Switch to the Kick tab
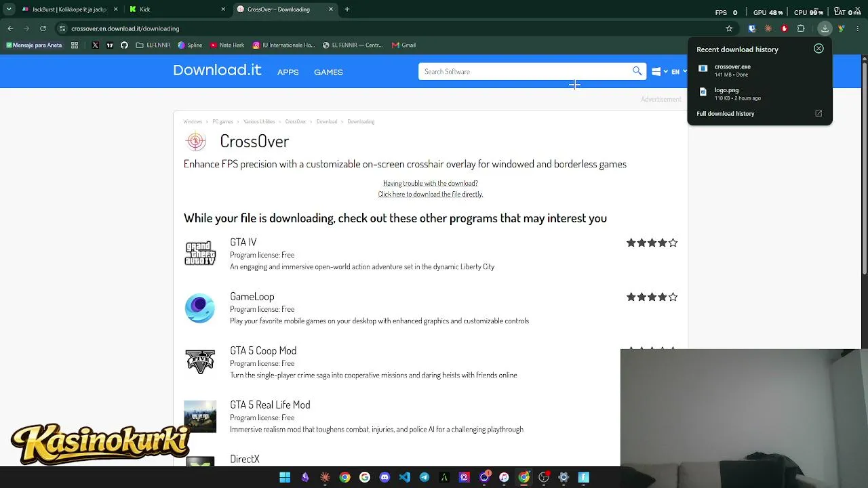The width and height of the screenshot is (868, 488). pos(176,9)
